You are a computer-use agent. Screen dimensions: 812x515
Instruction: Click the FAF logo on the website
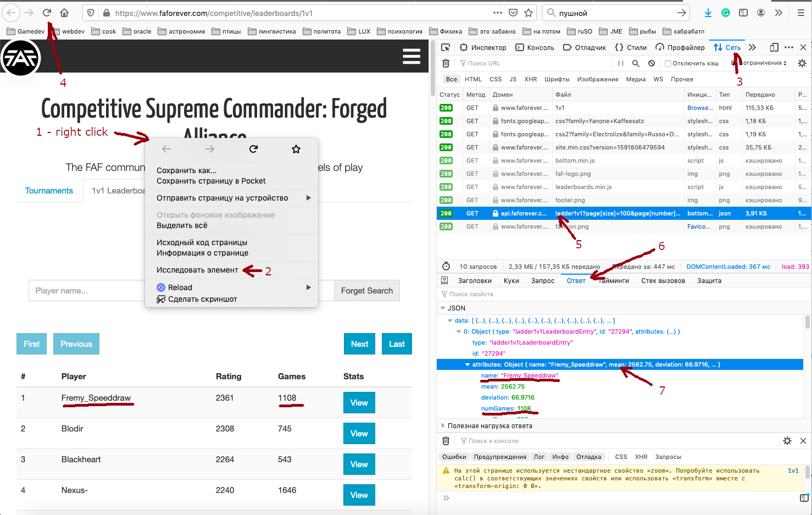click(21, 58)
